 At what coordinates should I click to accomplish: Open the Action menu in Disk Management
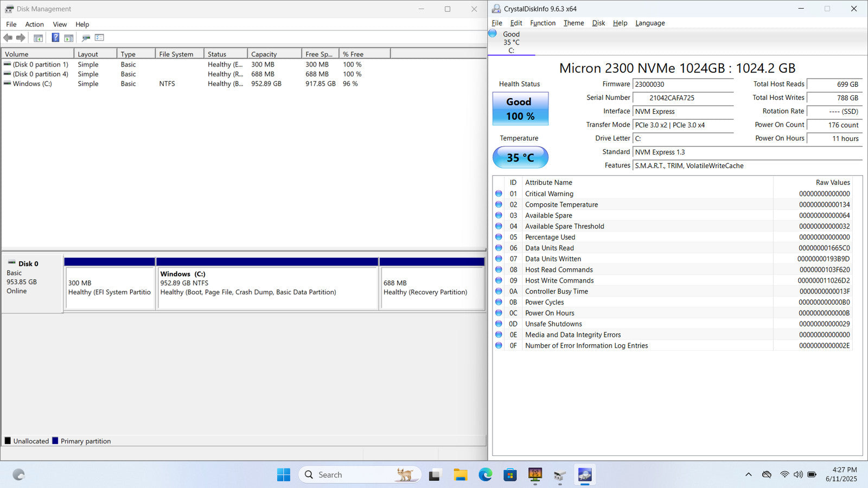point(34,24)
